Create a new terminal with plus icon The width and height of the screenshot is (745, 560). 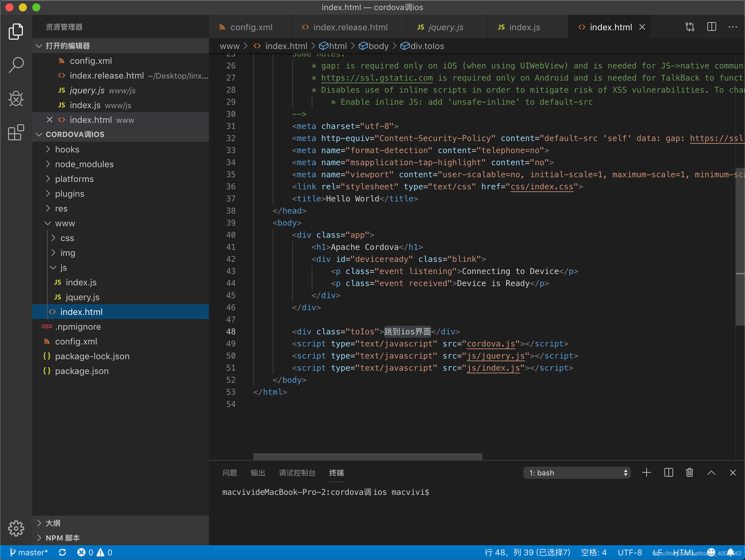646,472
